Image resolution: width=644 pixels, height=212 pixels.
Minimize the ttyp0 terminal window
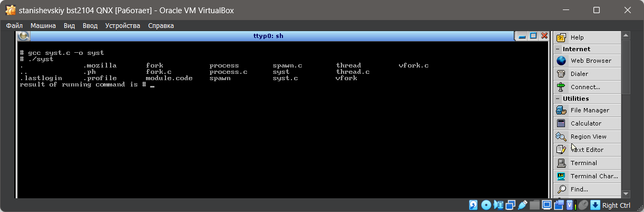coord(522,36)
